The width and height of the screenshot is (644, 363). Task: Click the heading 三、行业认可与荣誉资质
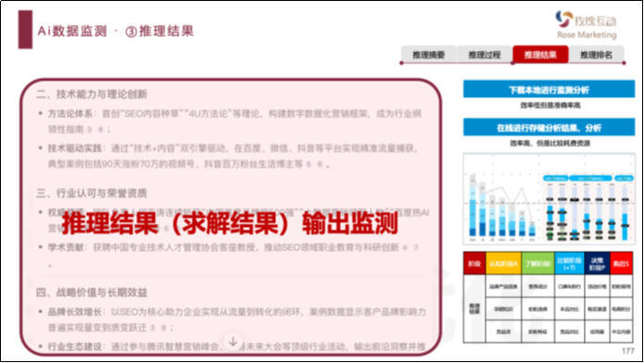[x=92, y=193]
